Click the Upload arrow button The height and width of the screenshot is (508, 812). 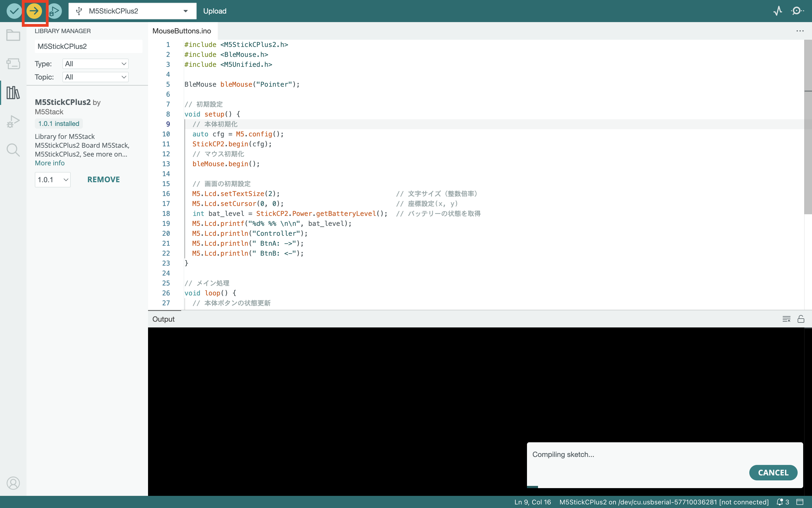tap(34, 11)
